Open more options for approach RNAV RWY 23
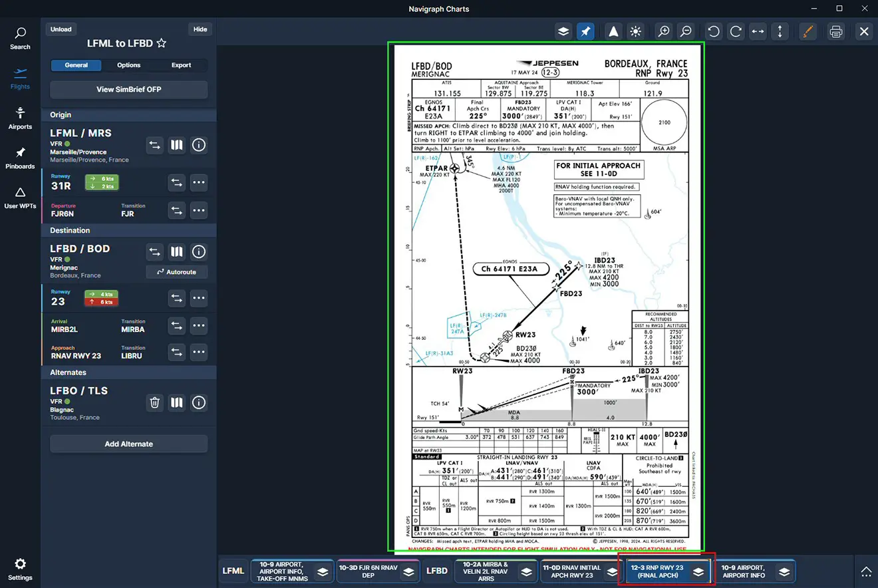The width and height of the screenshot is (878, 588). tap(198, 352)
